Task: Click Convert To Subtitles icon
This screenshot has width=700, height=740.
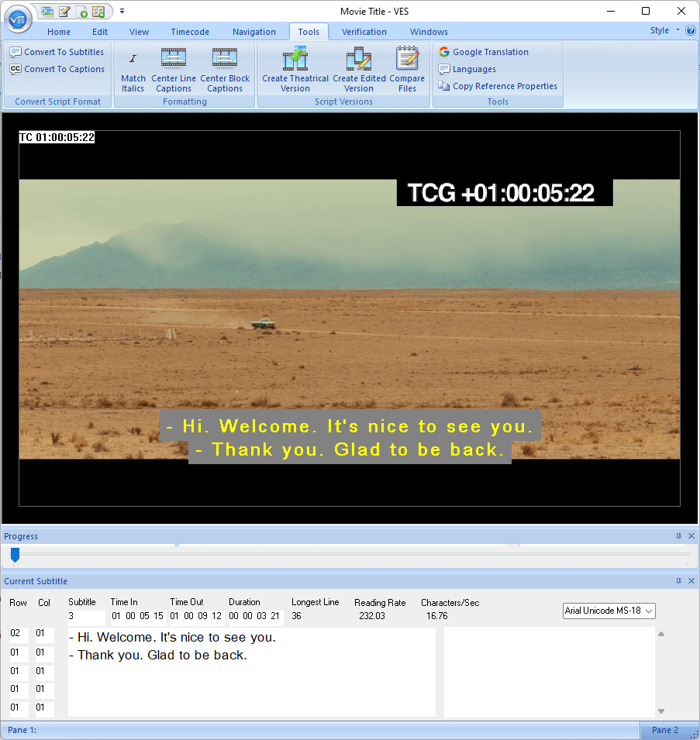Action: pyautogui.click(x=16, y=52)
